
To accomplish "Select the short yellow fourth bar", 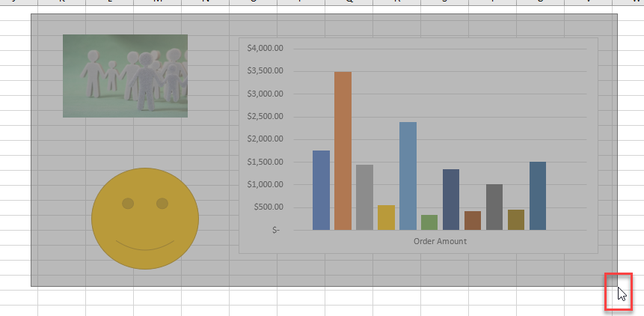I will [386, 217].
